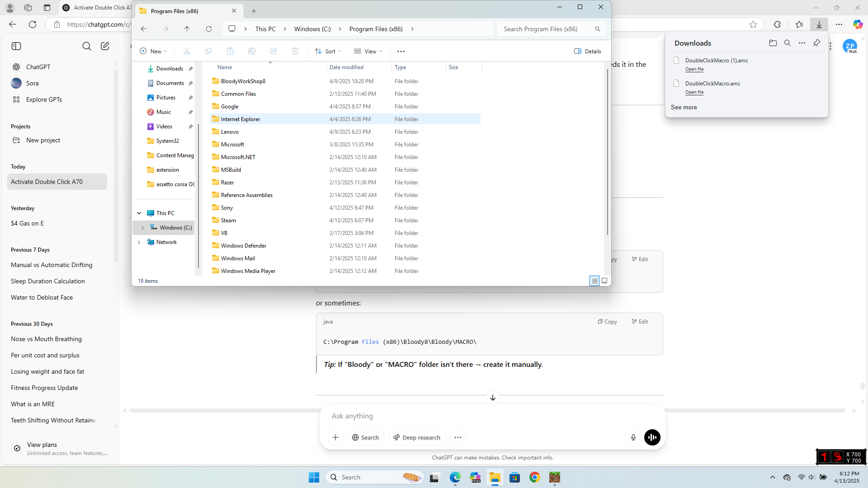Image resolution: width=868 pixels, height=488 pixels.
Task: Open the New menu in File Explorer
Action: [x=154, y=51]
